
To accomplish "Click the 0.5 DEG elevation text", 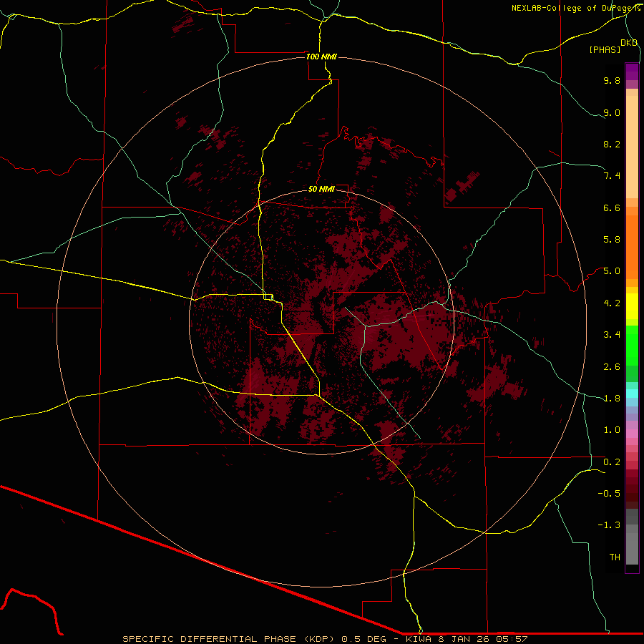I will click(364, 639).
